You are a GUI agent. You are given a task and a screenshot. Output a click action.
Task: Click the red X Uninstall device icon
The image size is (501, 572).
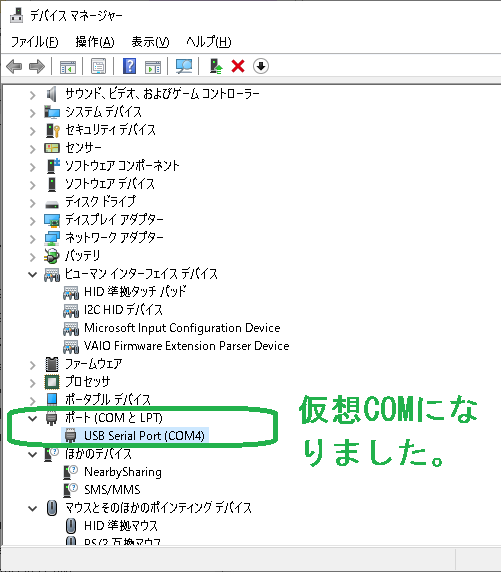coord(238,66)
